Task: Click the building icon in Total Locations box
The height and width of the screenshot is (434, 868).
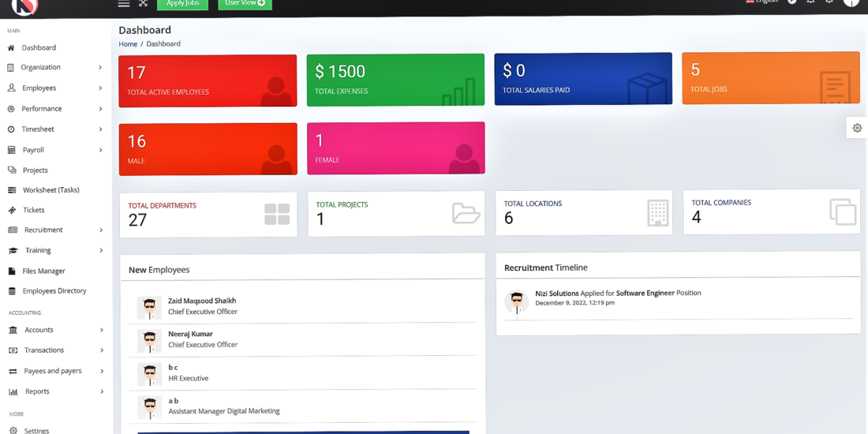Action: pyautogui.click(x=657, y=213)
